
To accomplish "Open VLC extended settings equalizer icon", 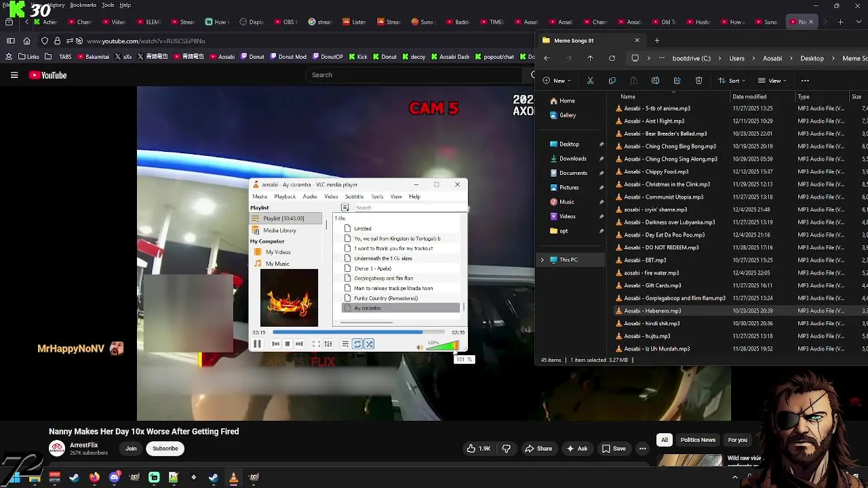I will pos(328,344).
